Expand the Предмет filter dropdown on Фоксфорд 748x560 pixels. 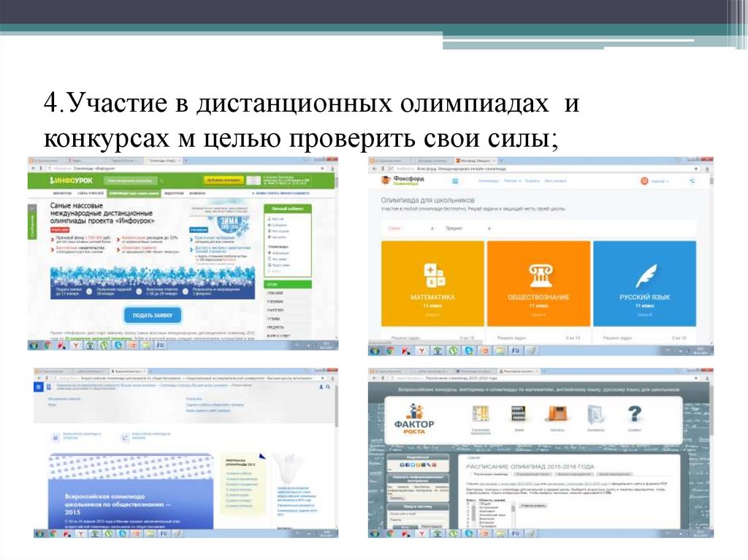click(x=468, y=229)
